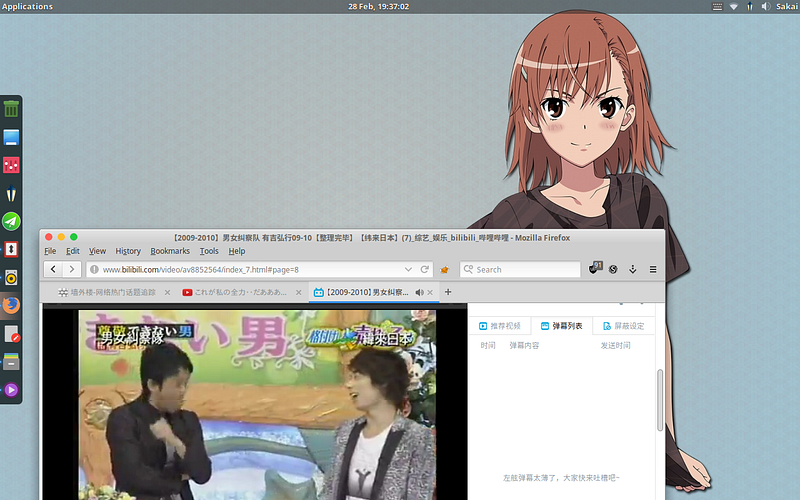Open the volume indicator in top panel
Image resolution: width=800 pixels, height=500 pixels.
tap(765, 7)
